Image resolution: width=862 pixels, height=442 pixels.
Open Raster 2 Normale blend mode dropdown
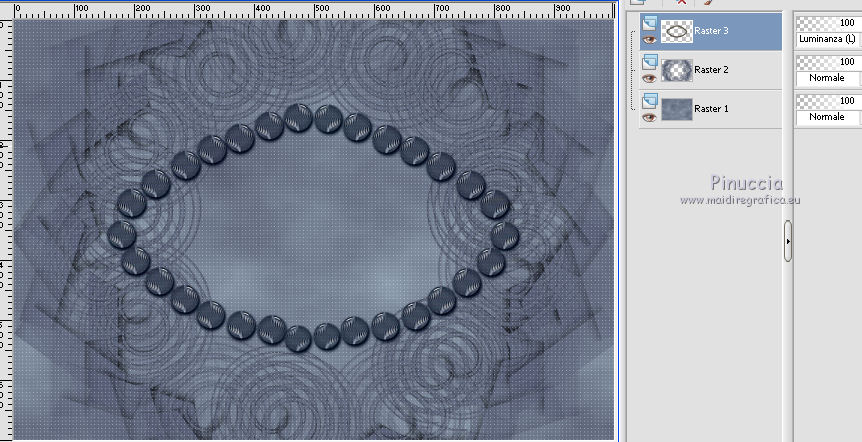pos(828,78)
